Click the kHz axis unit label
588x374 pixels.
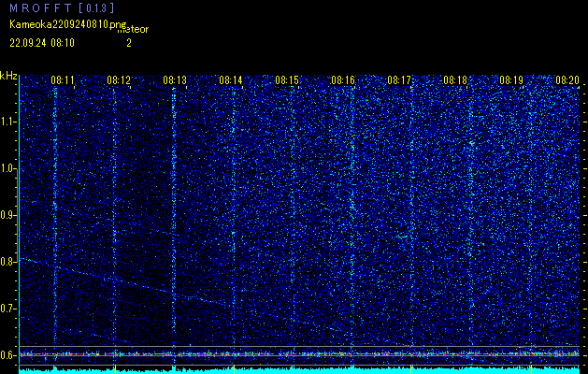point(8,76)
